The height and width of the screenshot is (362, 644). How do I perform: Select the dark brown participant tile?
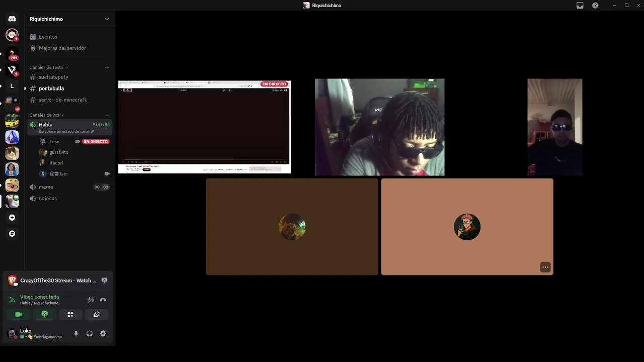pos(292,227)
